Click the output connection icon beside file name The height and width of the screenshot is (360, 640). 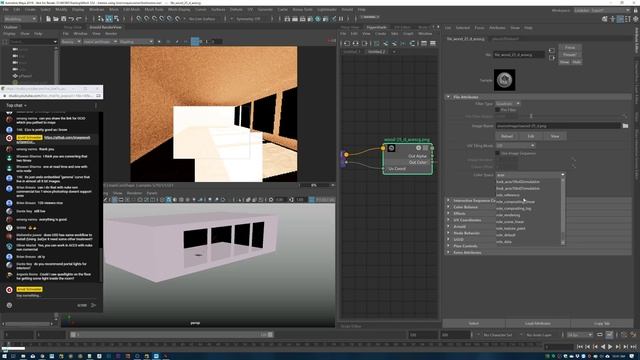click(552, 58)
